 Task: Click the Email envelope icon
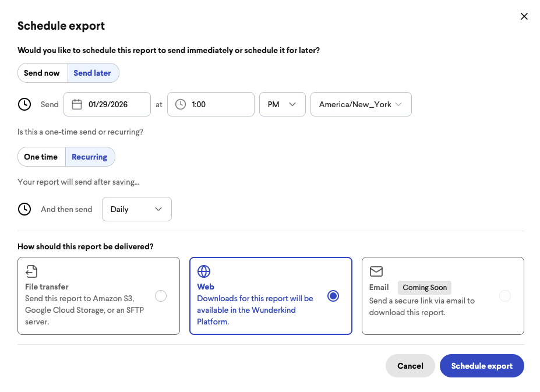click(x=376, y=271)
